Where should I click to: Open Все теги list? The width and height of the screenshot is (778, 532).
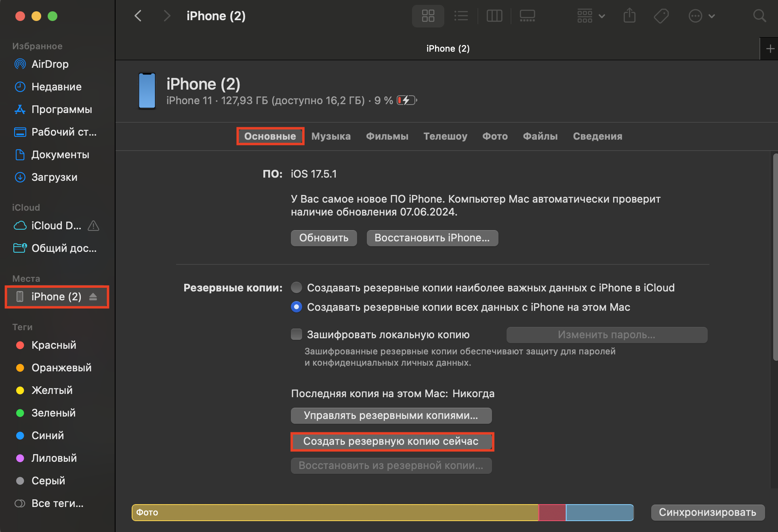click(x=57, y=503)
